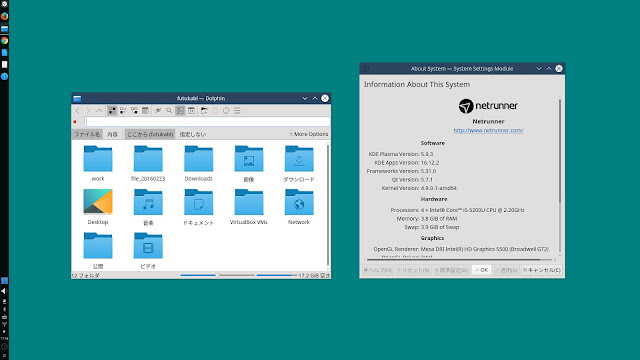Switch Dolphin to Icons view mode
This screenshot has width=640, height=360.
click(x=112, y=111)
